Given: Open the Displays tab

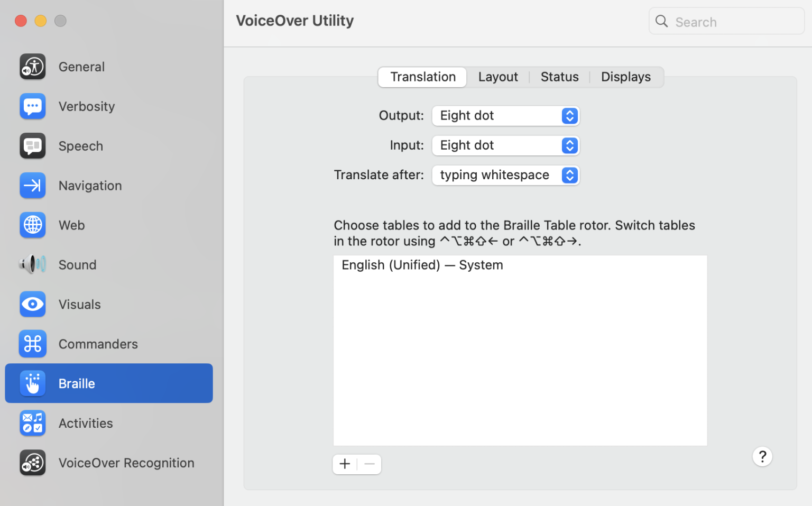Looking at the screenshot, I should [626, 77].
